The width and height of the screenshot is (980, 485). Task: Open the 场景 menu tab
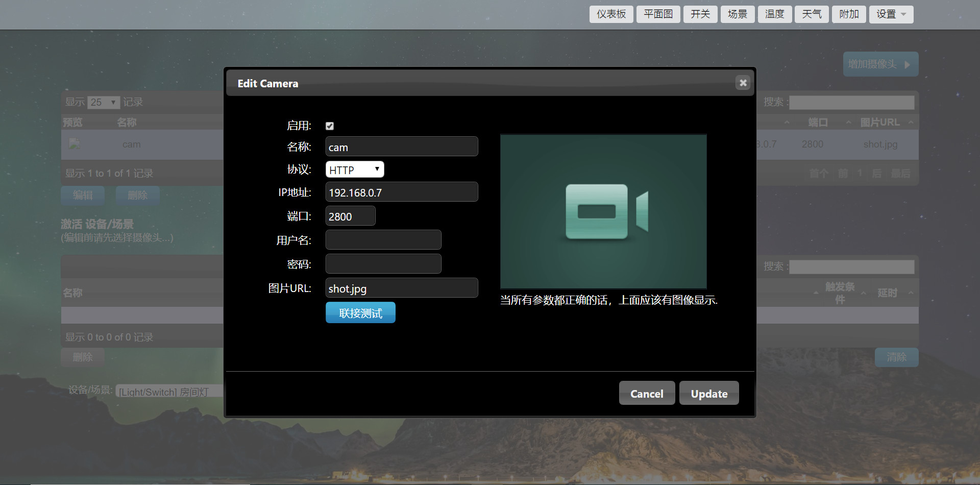[738, 14]
